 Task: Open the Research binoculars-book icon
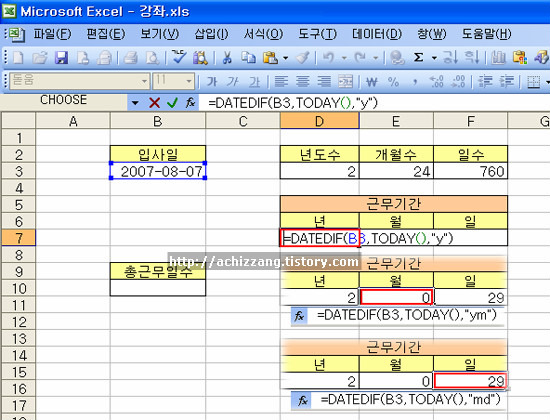click(200, 58)
